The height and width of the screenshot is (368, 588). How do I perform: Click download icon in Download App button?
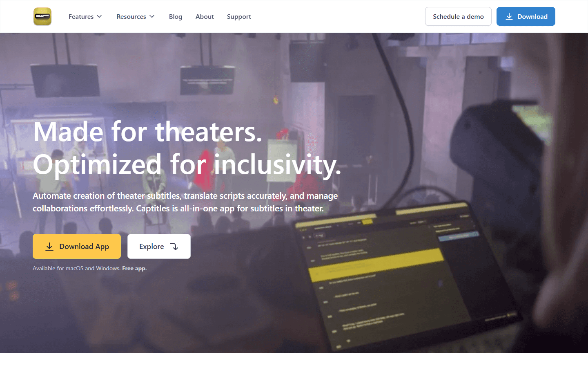point(49,247)
